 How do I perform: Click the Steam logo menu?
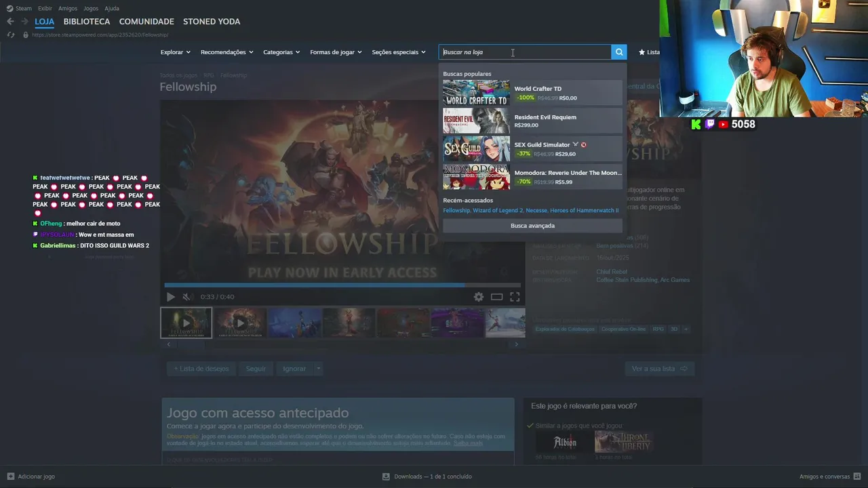pos(9,8)
